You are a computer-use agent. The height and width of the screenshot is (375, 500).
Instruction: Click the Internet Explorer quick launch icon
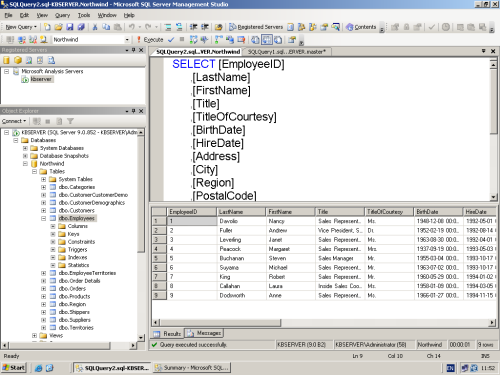(x=39, y=368)
